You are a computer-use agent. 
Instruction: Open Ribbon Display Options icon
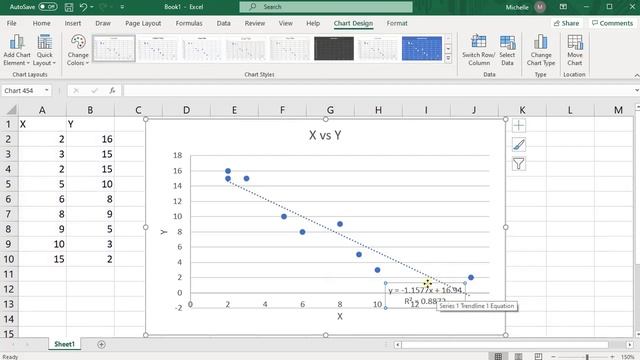(x=563, y=7)
